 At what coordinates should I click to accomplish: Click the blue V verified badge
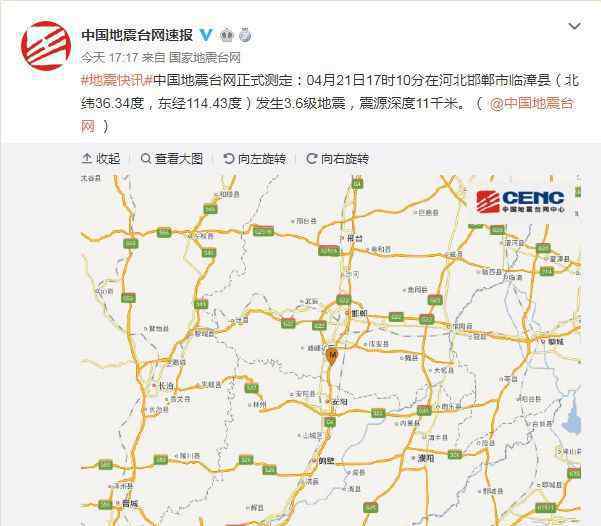coord(206,35)
